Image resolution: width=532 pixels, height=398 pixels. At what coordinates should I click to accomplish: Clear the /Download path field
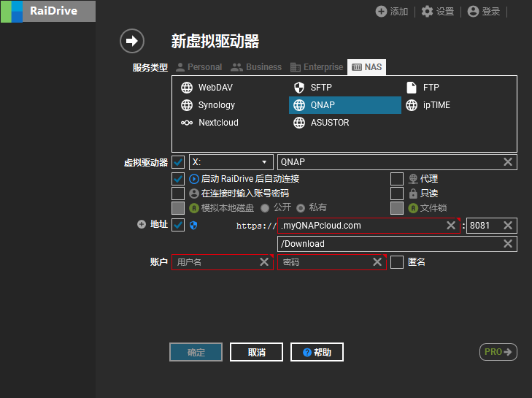coord(508,243)
